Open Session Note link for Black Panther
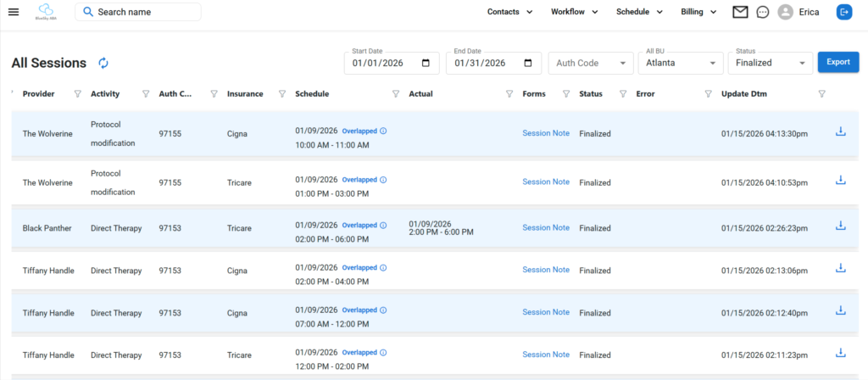868x380 pixels. [x=545, y=227]
